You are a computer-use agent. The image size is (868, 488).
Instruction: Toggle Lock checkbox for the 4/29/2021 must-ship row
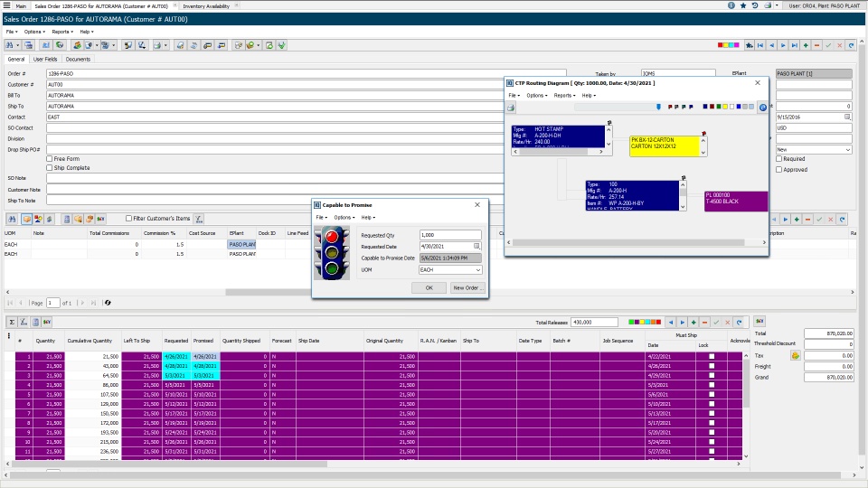click(712, 375)
